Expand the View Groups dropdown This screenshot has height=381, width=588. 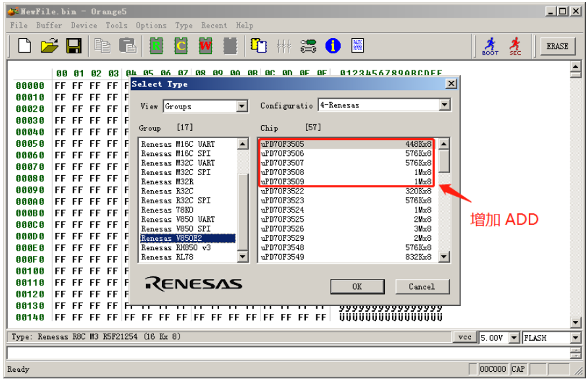tap(242, 106)
